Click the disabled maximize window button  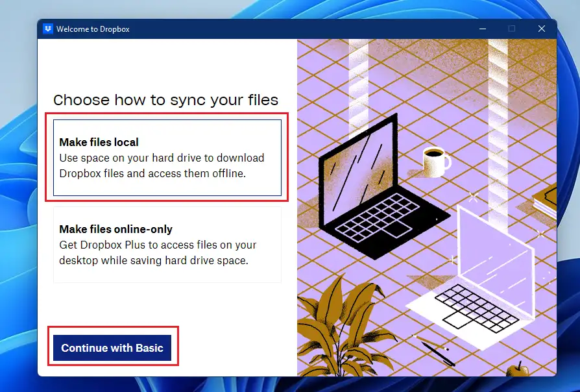click(512, 29)
